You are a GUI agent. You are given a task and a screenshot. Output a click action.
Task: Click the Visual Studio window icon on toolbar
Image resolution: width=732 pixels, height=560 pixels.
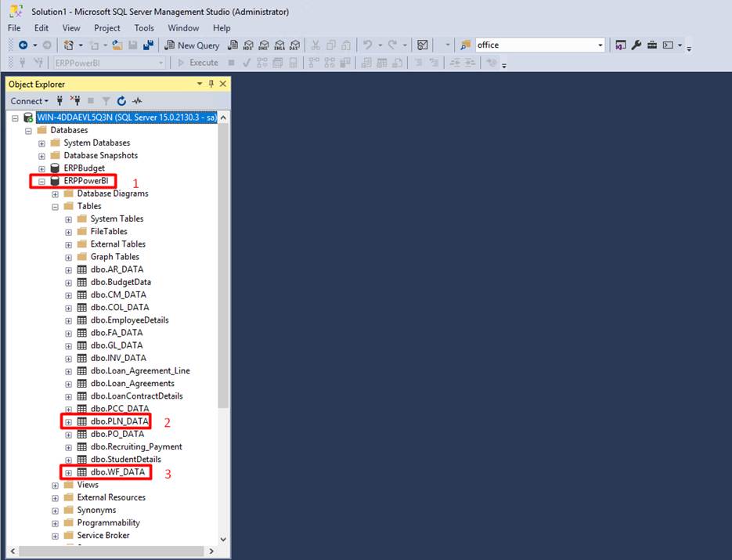click(620, 45)
